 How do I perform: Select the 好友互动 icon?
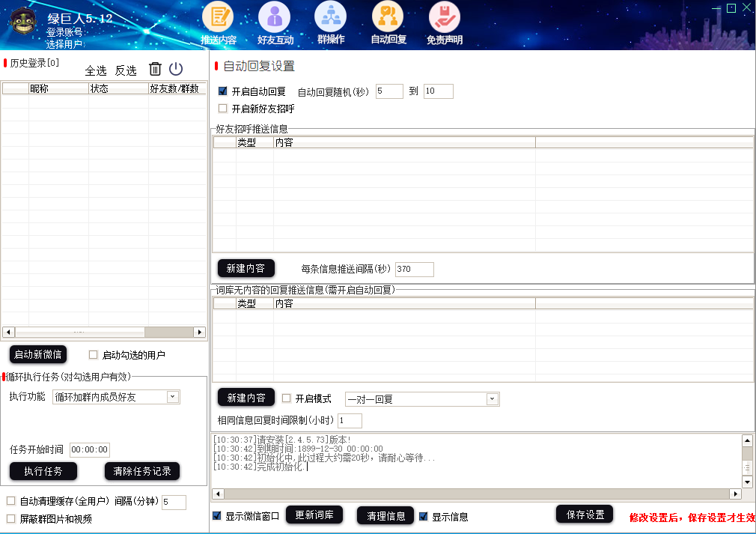274,16
